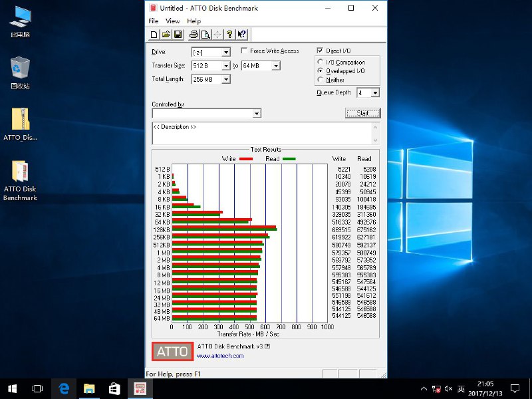Select the ATTO_Dis... zip archive desktop icon

(x=21, y=124)
